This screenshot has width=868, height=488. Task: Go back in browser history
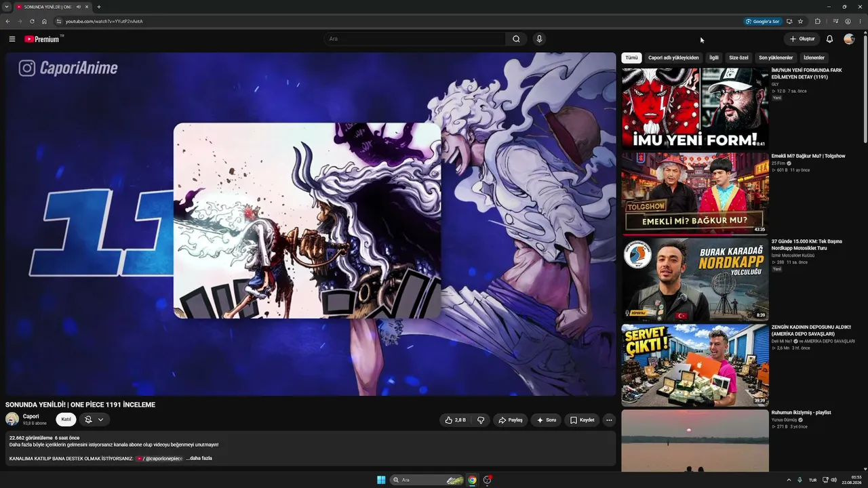(7, 21)
